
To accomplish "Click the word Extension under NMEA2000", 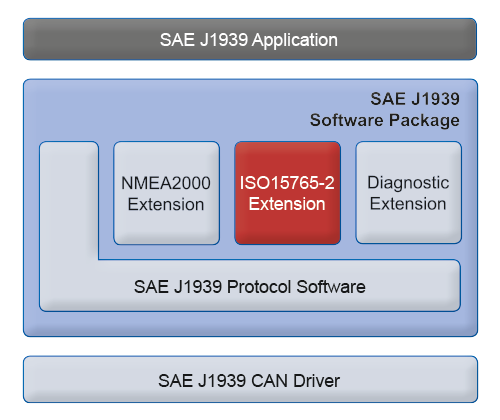I will point(166,204).
